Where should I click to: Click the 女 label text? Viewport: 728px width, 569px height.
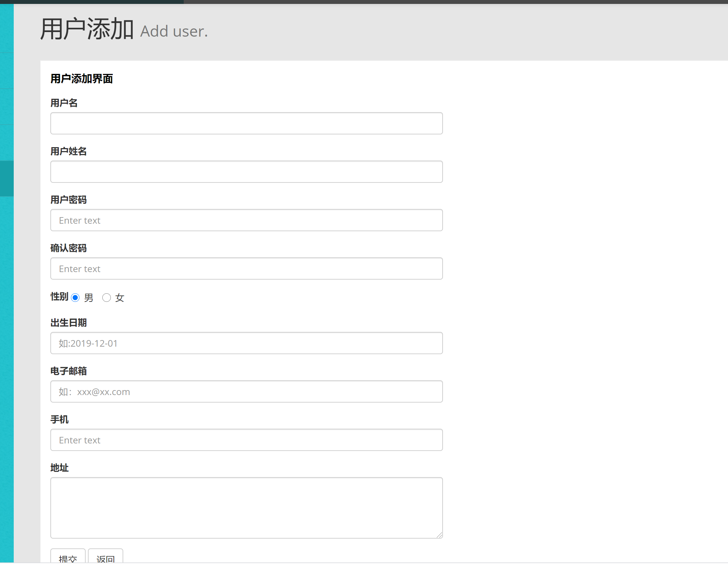coord(120,298)
